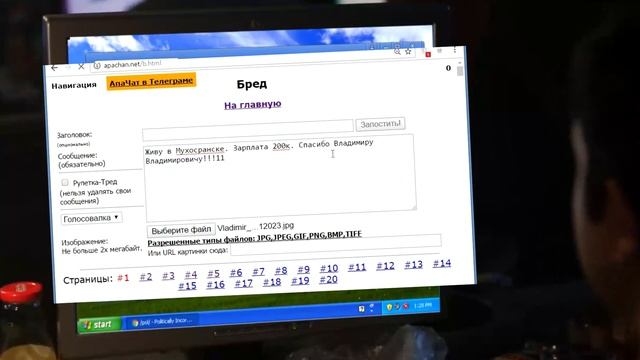
Task: Click the Бред page heading
Action: [x=252, y=84]
